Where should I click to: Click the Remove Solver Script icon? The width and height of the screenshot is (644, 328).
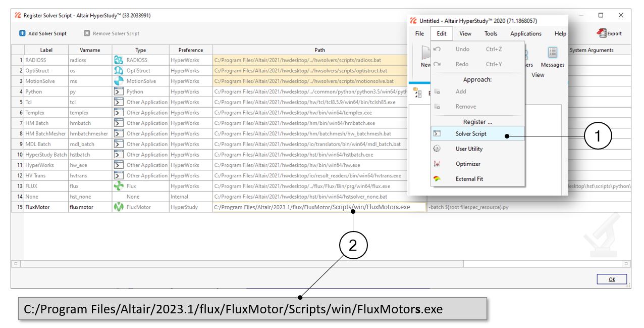click(x=87, y=33)
